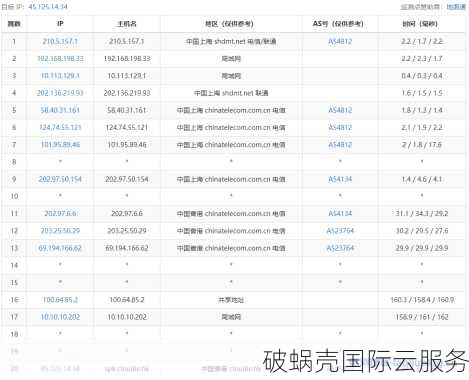The width and height of the screenshot is (469, 380).
Task: Open AS4812 link in the 58.40.31.161 row
Action: coord(340,110)
